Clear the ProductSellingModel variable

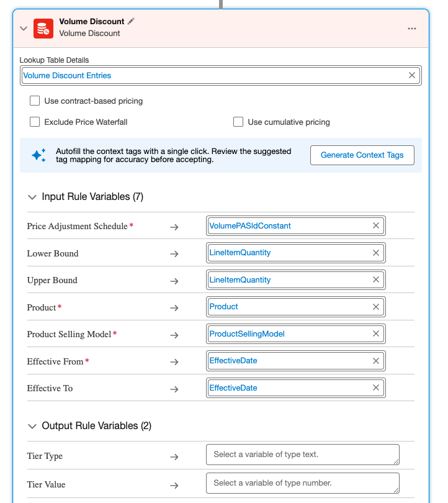[x=376, y=333]
